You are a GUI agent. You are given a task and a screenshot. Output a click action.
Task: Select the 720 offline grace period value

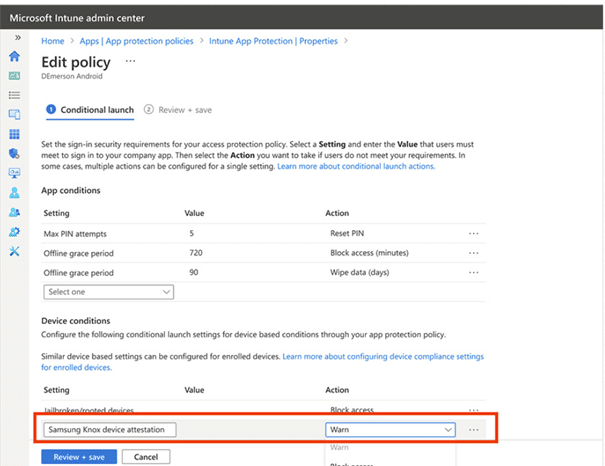(196, 253)
